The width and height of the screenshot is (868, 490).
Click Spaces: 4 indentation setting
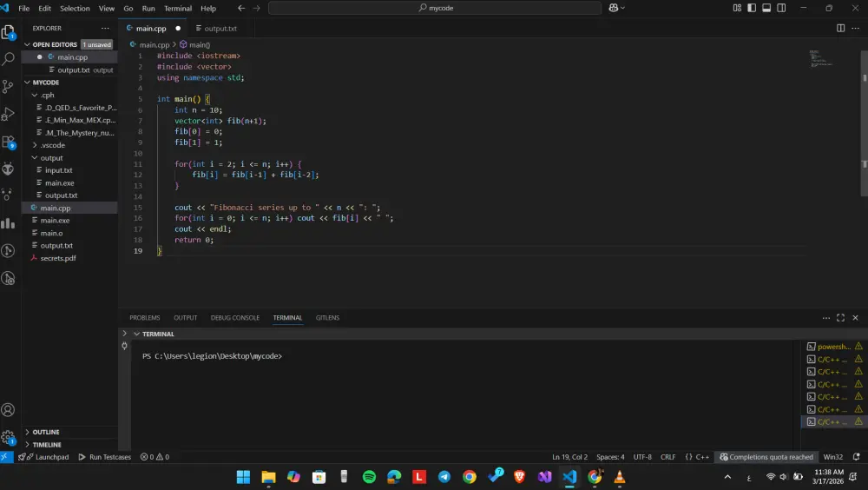coord(610,457)
